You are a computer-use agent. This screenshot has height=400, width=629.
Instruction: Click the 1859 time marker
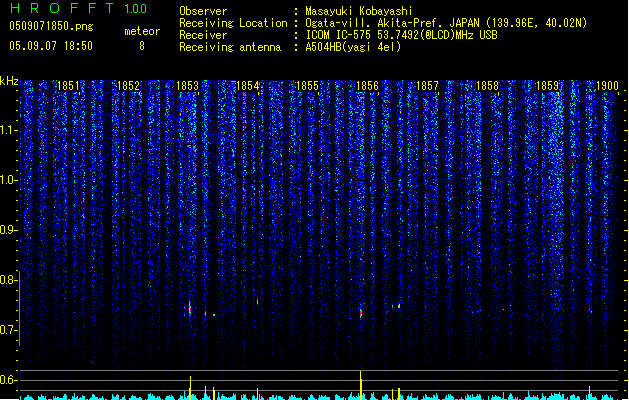547,86
